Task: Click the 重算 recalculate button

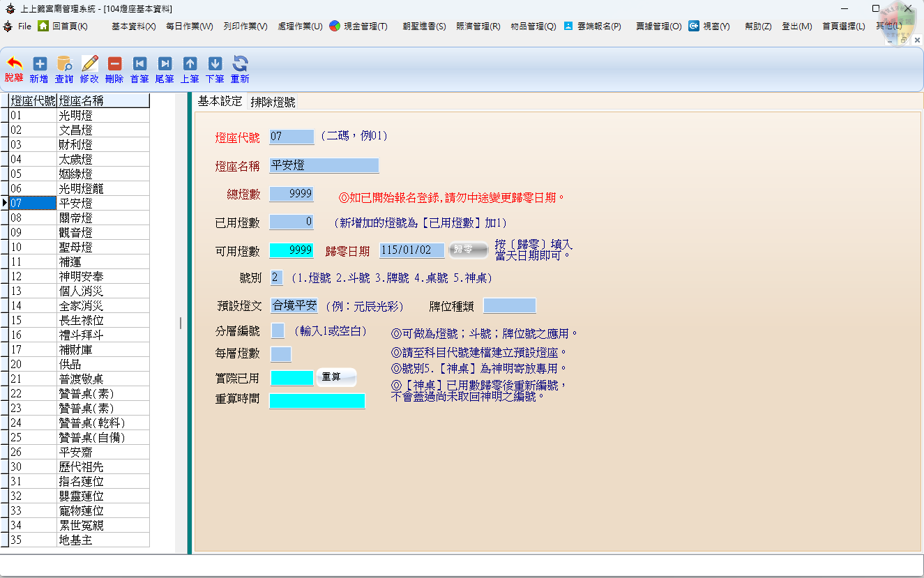Action: pyautogui.click(x=336, y=377)
